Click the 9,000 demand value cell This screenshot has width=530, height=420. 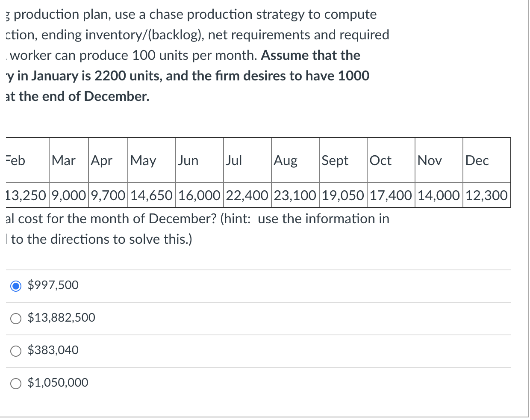[68, 195]
